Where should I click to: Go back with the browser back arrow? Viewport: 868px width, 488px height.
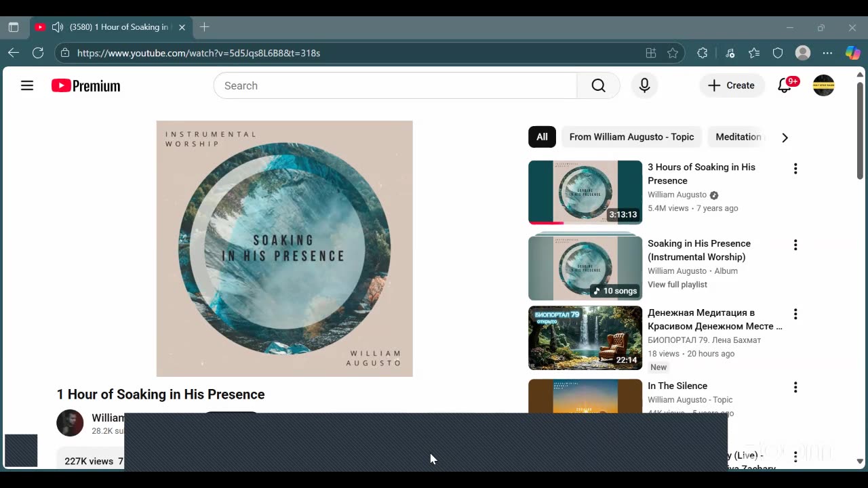[x=14, y=53]
